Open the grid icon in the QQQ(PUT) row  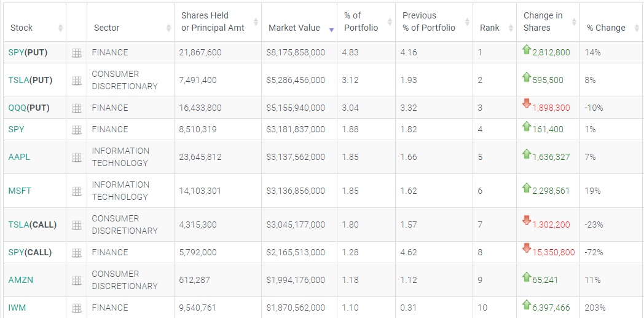[77, 108]
